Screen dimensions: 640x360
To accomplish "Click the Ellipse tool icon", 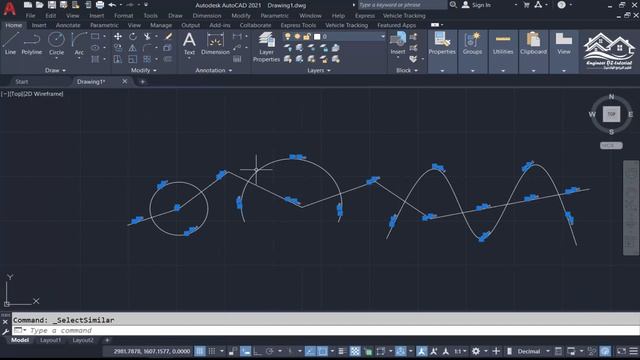I will click(95, 48).
